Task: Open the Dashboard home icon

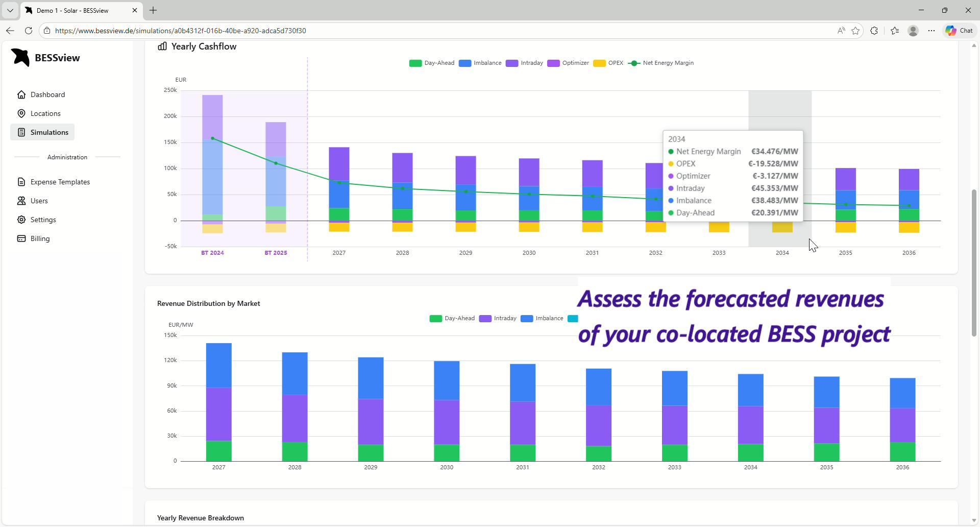Action: (x=21, y=94)
